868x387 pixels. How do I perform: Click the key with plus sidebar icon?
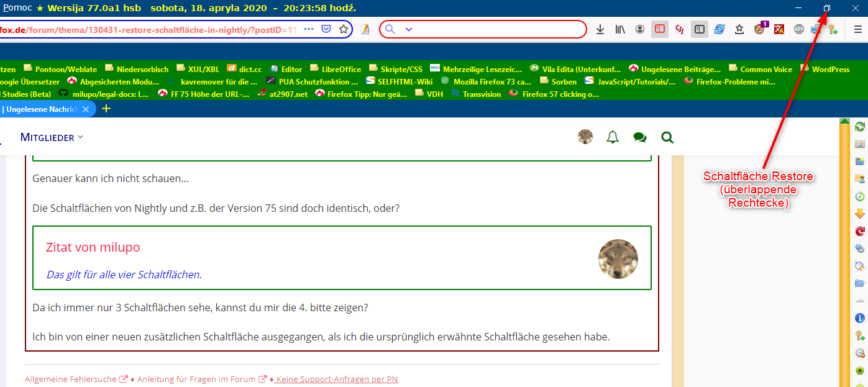point(860,335)
